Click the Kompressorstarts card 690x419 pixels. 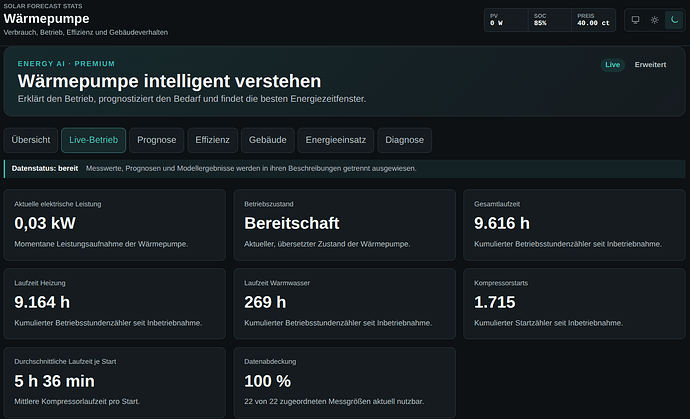click(x=574, y=304)
